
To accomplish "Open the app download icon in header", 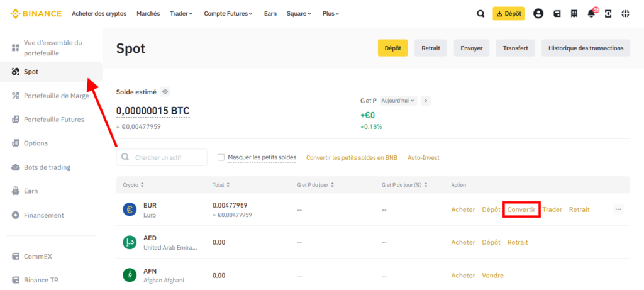I will (x=608, y=14).
